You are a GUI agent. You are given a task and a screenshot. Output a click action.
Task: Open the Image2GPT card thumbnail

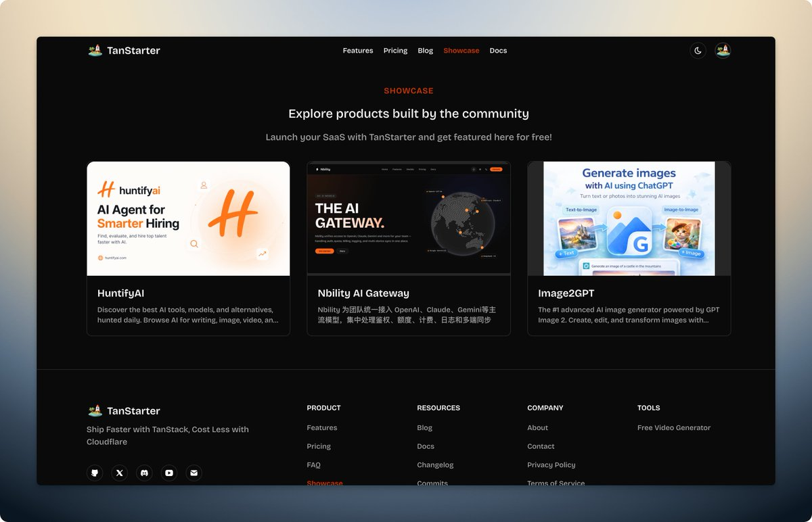(x=629, y=218)
